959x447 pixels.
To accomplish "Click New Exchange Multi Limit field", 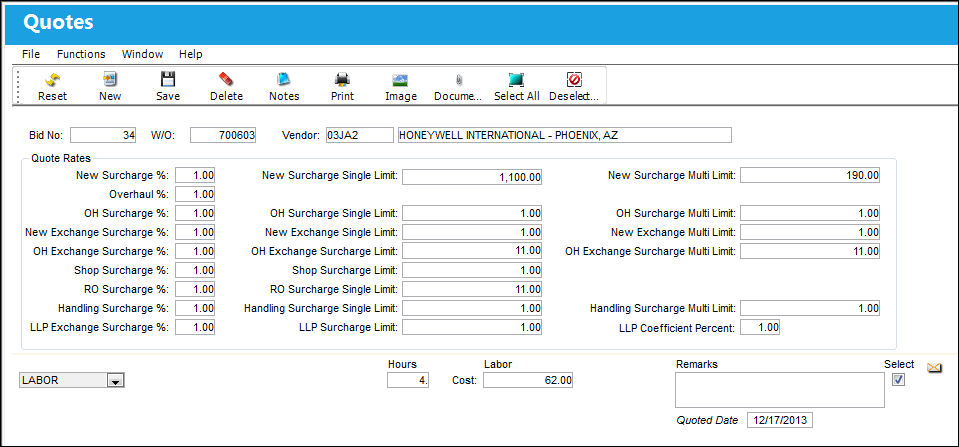I will click(x=810, y=232).
